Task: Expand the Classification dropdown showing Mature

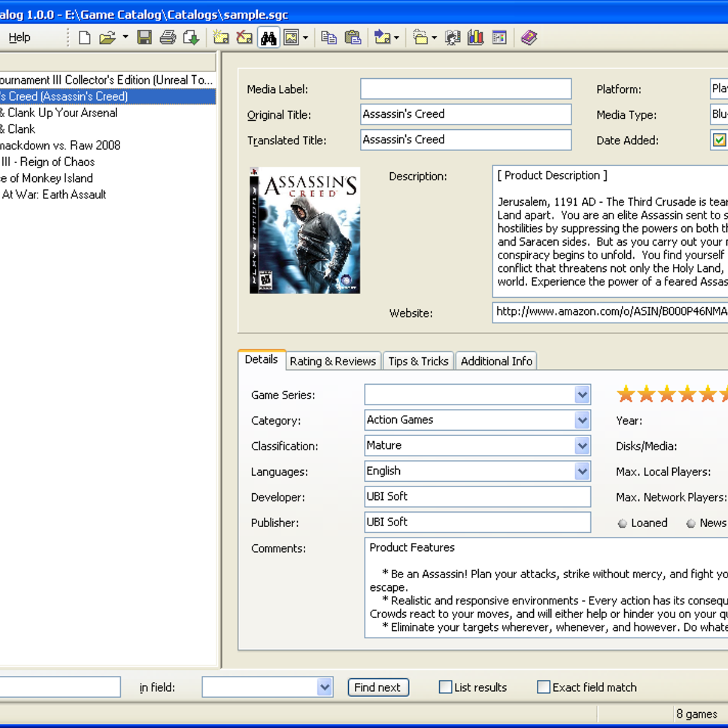Action: (x=582, y=446)
